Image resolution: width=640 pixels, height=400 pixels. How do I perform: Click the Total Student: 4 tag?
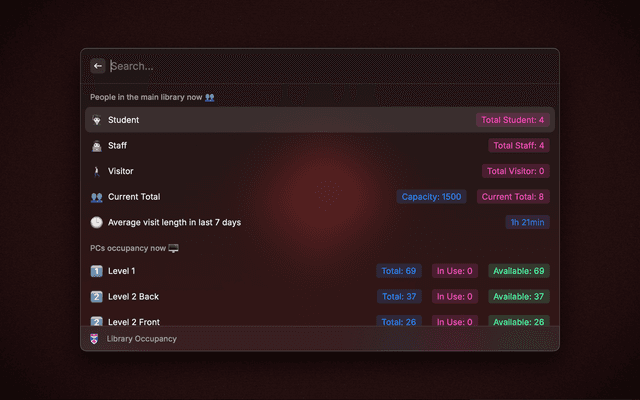pyautogui.click(x=512, y=120)
